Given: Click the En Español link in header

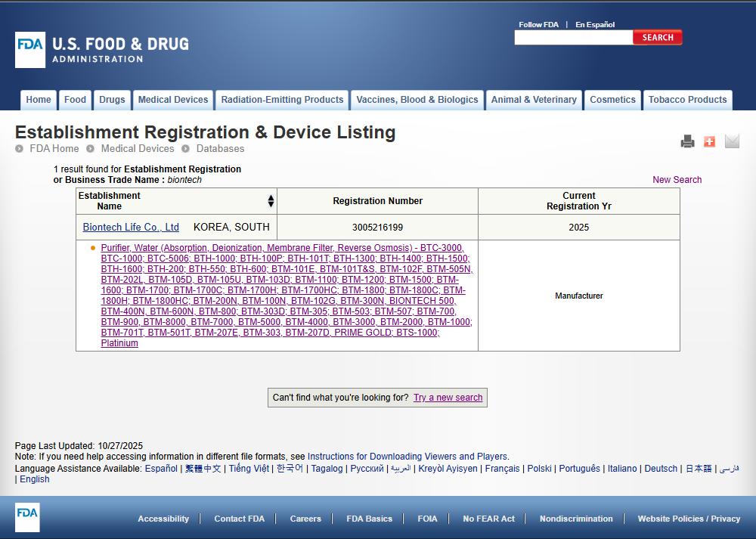Looking at the screenshot, I should point(595,25).
